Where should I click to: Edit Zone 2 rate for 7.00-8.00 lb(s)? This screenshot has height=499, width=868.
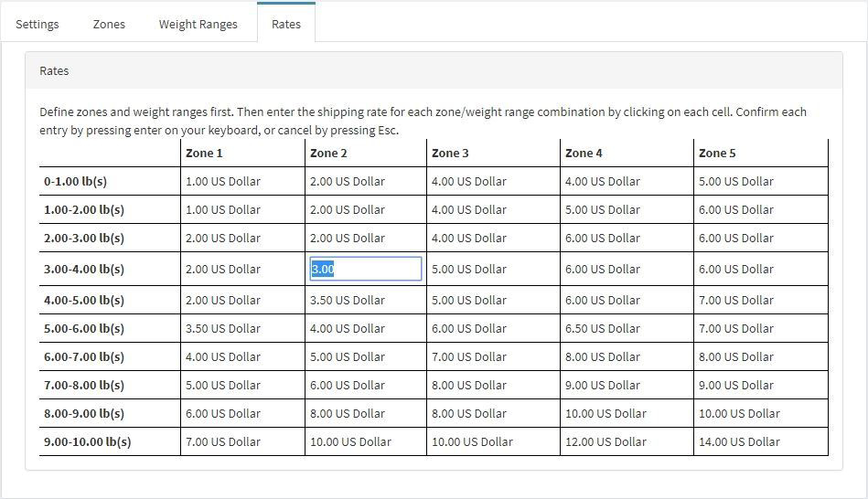(348, 385)
